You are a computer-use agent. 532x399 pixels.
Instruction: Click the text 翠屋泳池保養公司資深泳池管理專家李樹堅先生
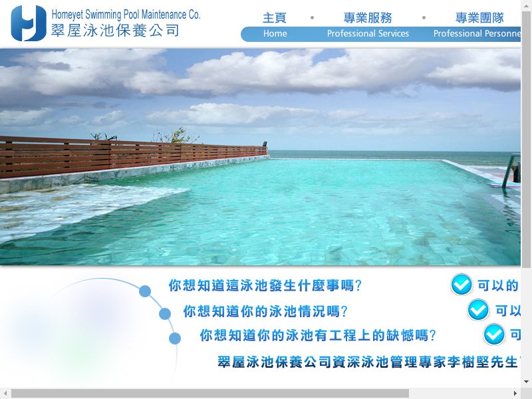(369, 362)
